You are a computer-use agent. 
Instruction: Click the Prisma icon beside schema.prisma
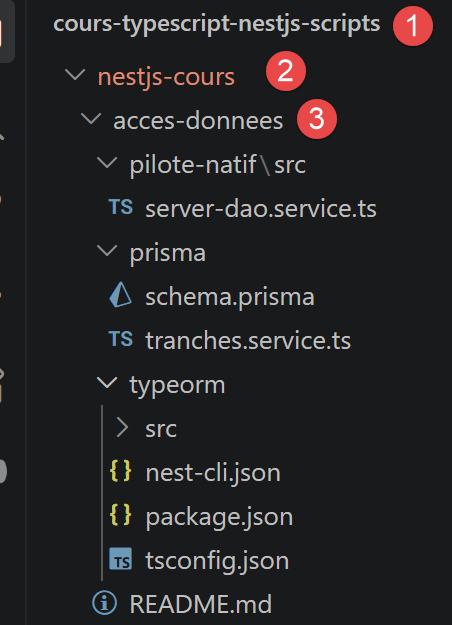point(120,295)
